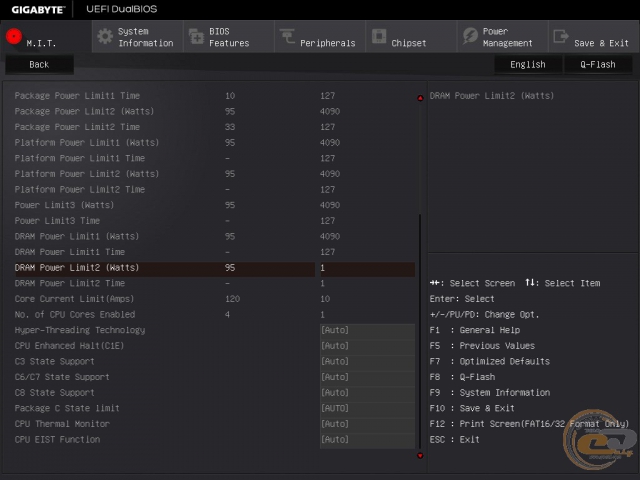Select CPU Enhanced Halt(C1E) label
Viewport: 640px width, 480px height.
click(x=69, y=346)
